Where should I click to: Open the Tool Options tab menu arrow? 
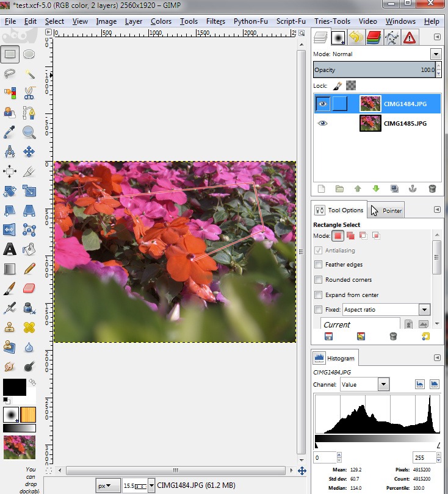[x=437, y=210]
